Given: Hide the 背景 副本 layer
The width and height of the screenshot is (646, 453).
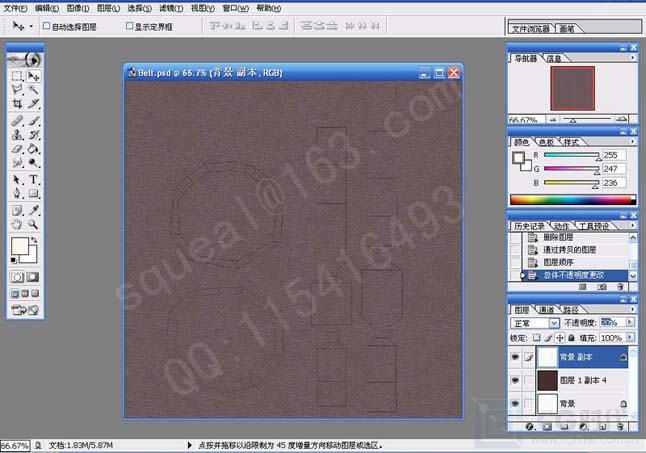Looking at the screenshot, I should pos(515,357).
